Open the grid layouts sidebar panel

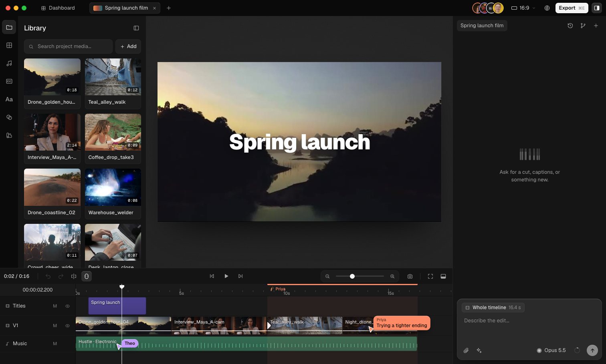9,45
